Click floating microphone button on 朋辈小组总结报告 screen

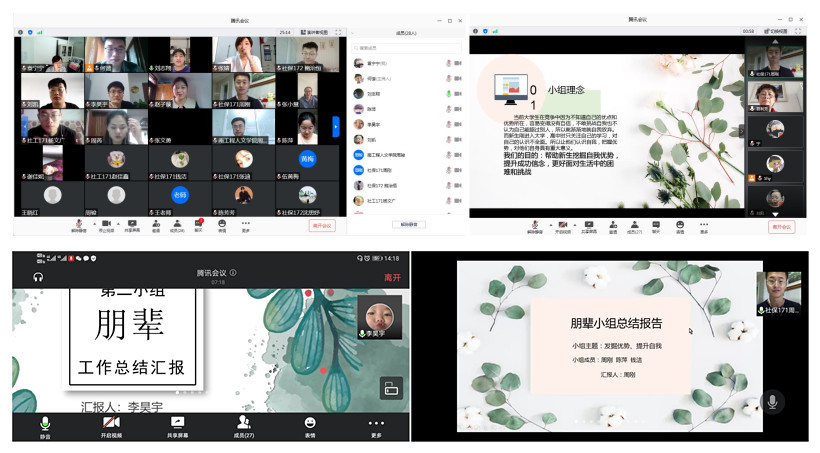[770, 401]
